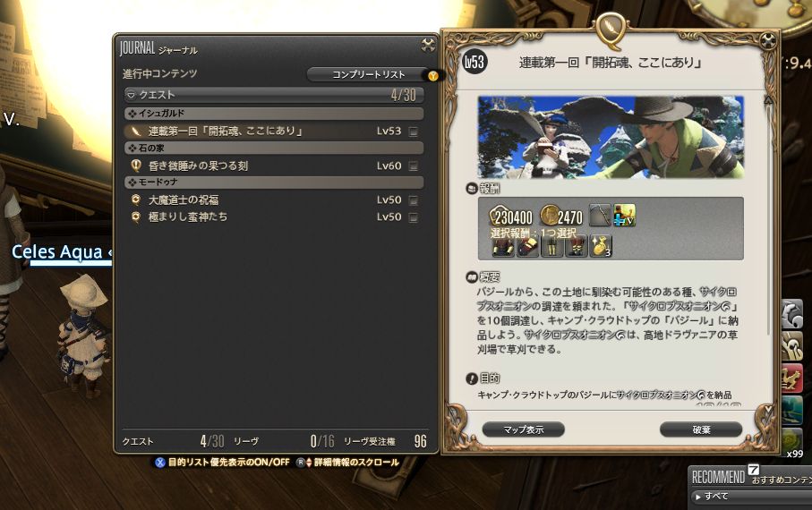Click the quest banner image thumbnail
812x510 pixels.
coord(611,137)
